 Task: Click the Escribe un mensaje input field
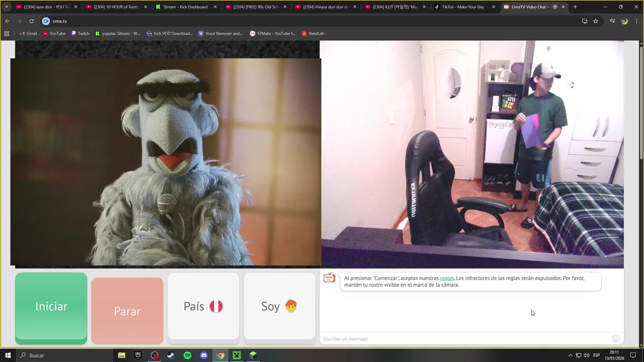465,338
